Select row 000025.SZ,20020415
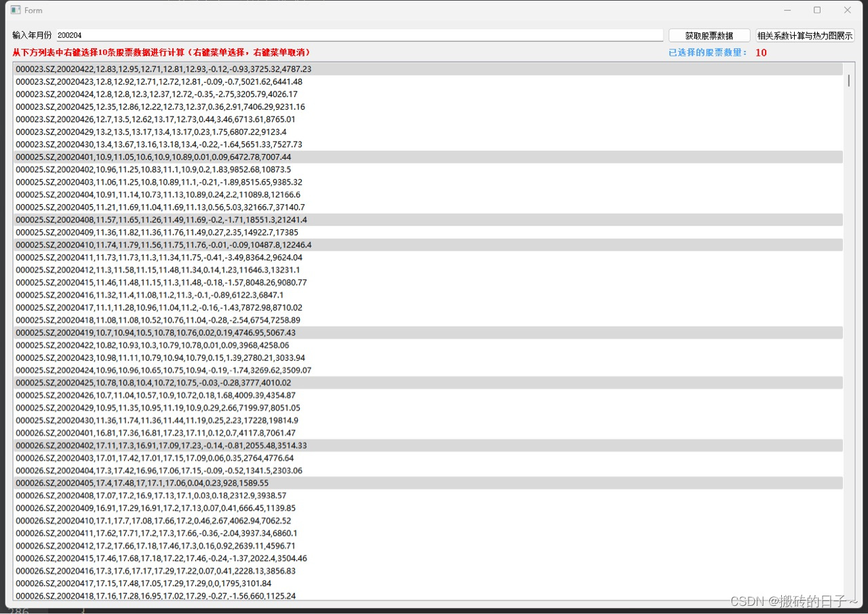This screenshot has width=868, height=614. click(x=428, y=282)
